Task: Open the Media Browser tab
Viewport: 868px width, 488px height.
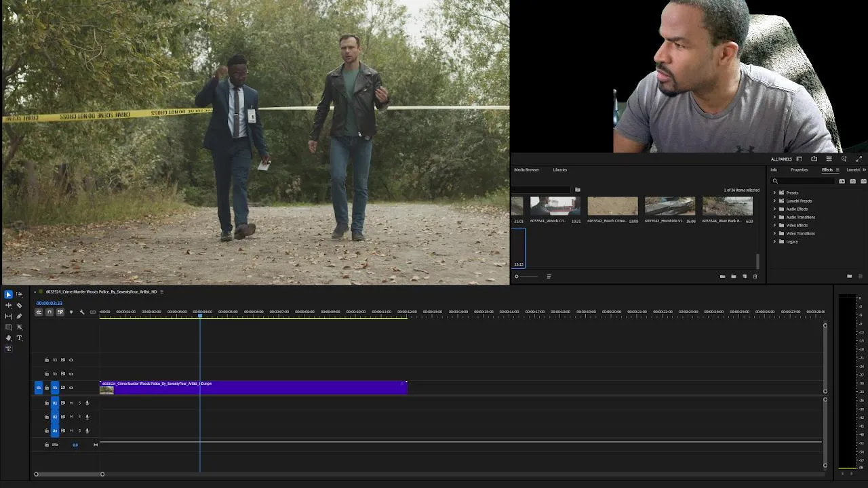Action: pyautogui.click(x=526, y=169)
